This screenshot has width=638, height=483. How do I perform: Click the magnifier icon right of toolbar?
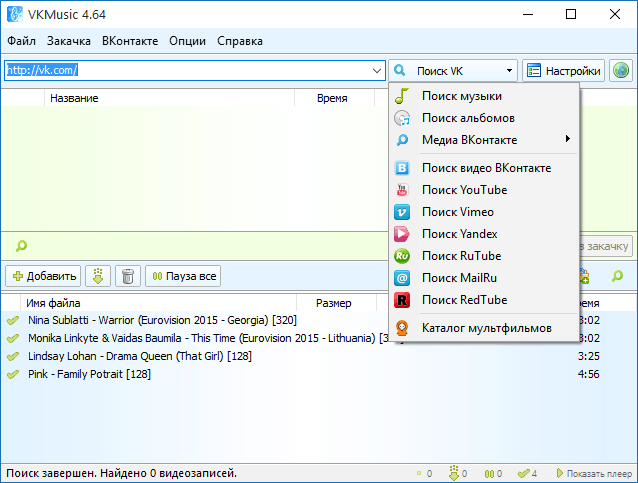617,276
